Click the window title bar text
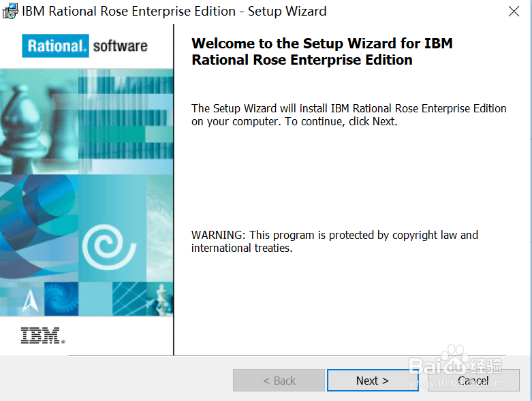The width and height of the screenshot is (532, 401). [174, 12]
